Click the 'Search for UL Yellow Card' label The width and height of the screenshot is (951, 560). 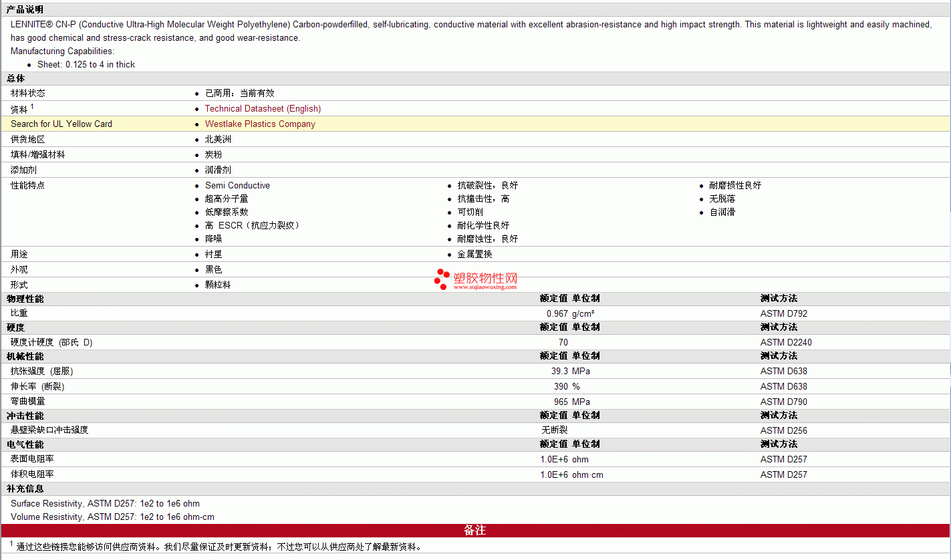point(61,124)
